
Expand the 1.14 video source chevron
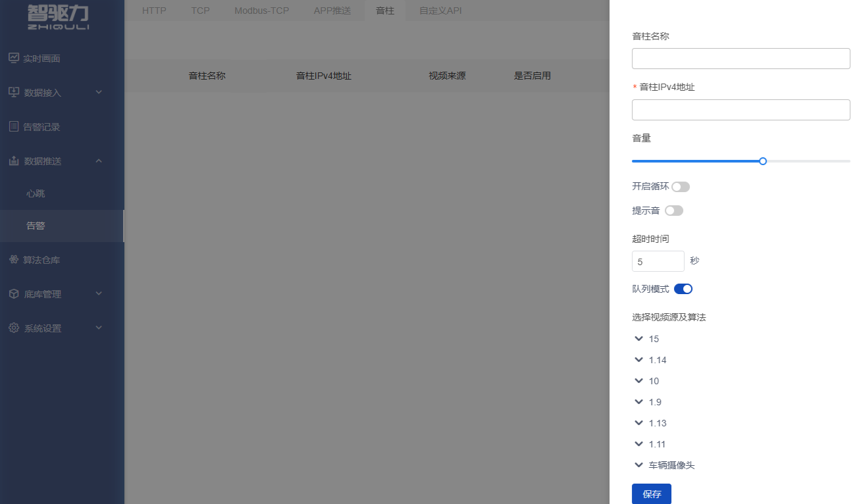638,360
